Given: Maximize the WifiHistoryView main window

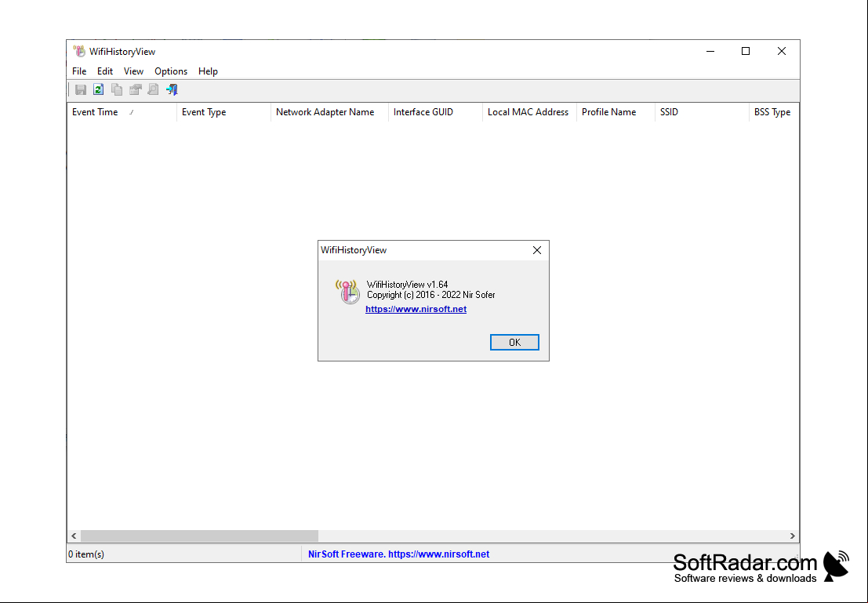Looking at the screenshot, I should (746, 52).
